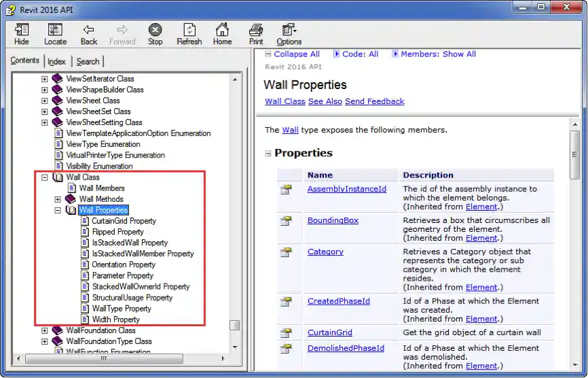Open the Send Feedback link

pyautogui.click(x=374, y=101)
